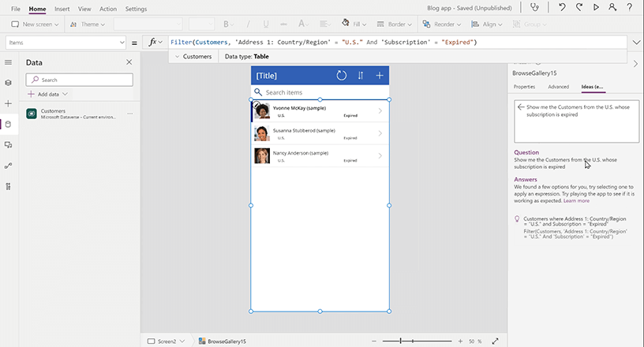Toggle the hamburger menu to collapse sidebar

point(8,62)
